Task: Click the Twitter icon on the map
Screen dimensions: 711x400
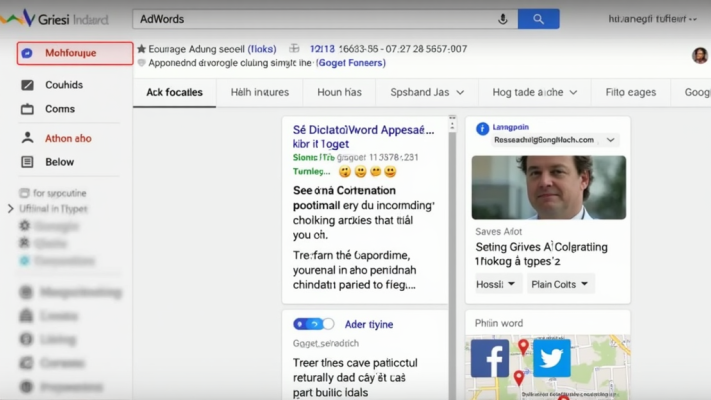Action: tap(551, 358)
